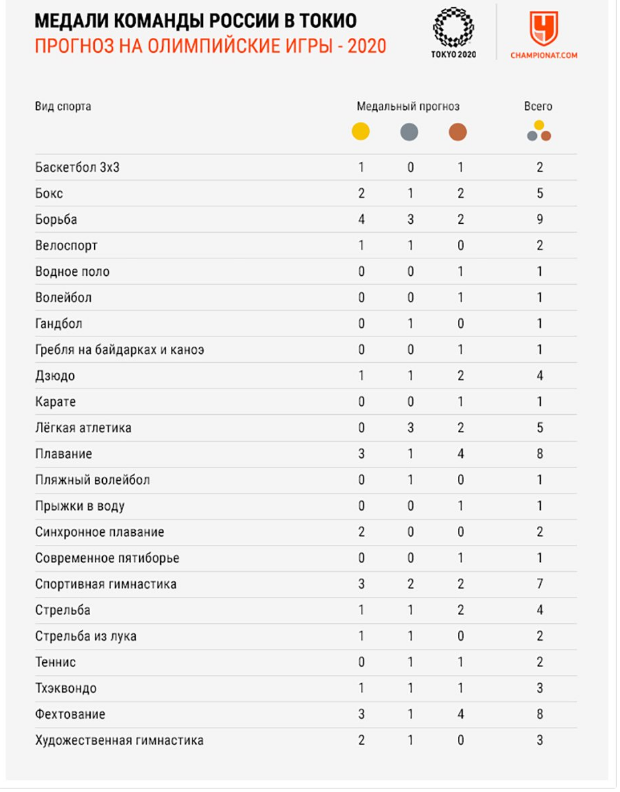Click the title 'Медали команды России в Токио'
The height and width of the screenshot is (792, 620).
[195, 22]
